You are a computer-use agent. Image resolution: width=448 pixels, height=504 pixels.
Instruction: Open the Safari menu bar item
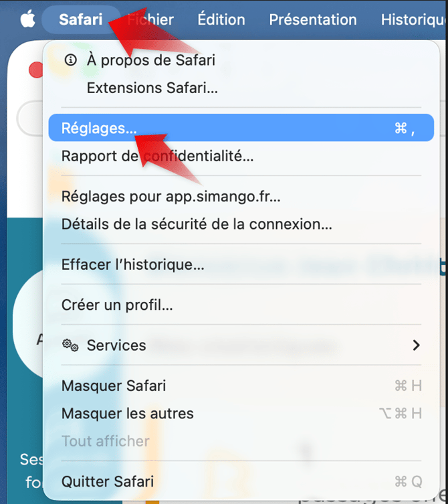pyautogui.click(x=81, y=19)
